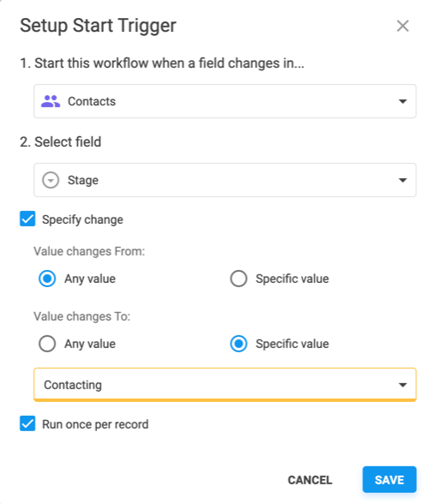Select Any value under Value changes From

(47, 279)
